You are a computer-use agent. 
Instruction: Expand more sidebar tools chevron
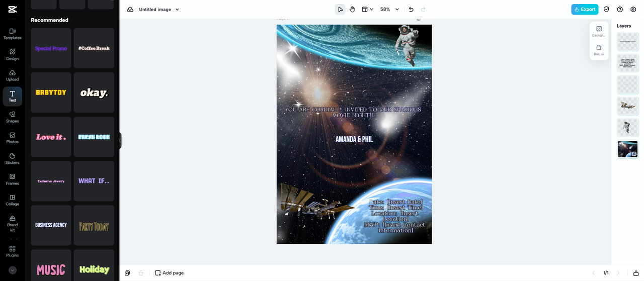click(x=13, y=270)
